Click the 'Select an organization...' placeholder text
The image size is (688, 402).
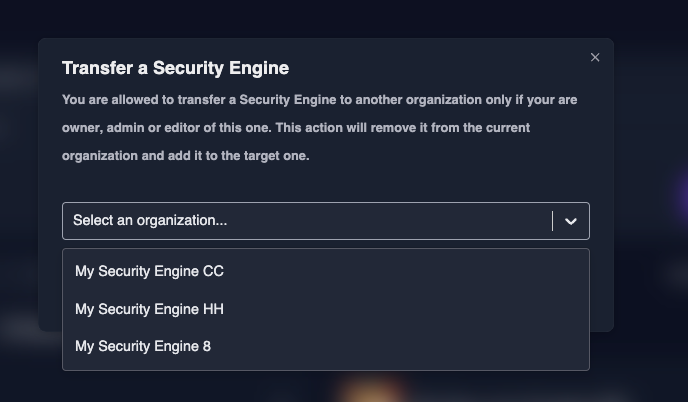point(150,220)
